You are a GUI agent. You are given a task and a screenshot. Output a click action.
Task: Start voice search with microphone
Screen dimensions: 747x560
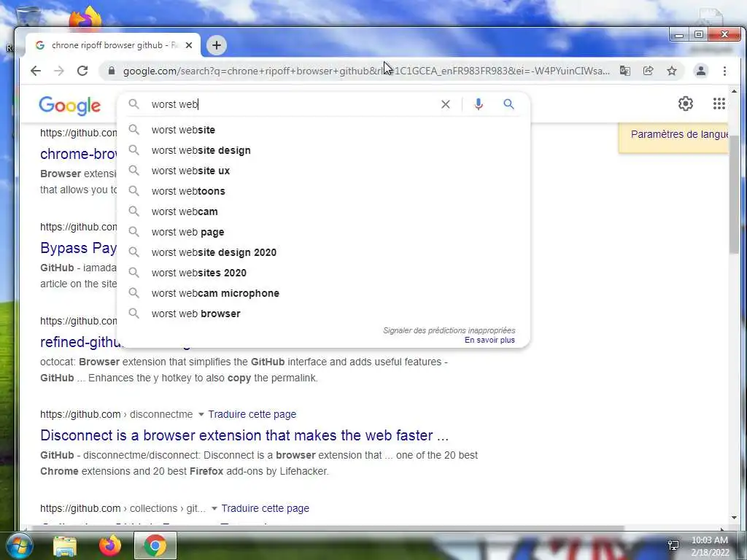click(479, 104)
